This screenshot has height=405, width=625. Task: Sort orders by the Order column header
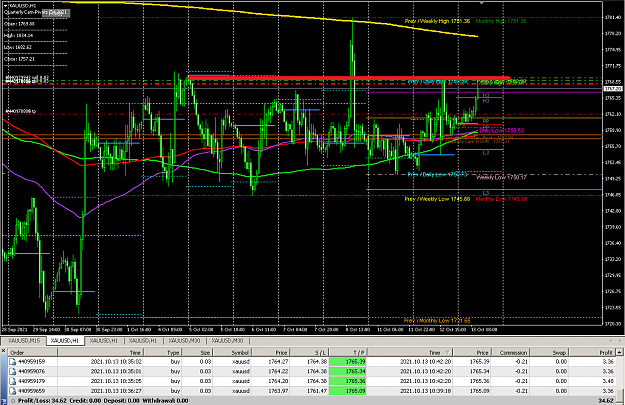33,352
